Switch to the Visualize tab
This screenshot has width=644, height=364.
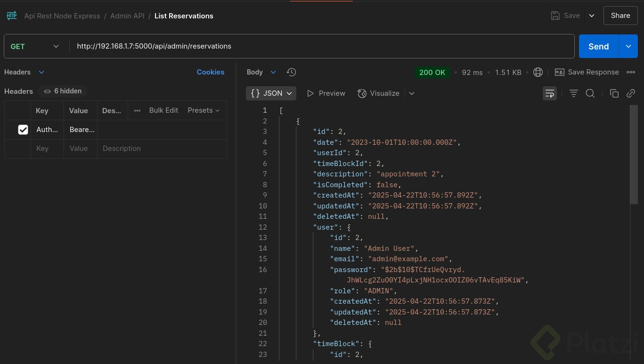point(378,93)
